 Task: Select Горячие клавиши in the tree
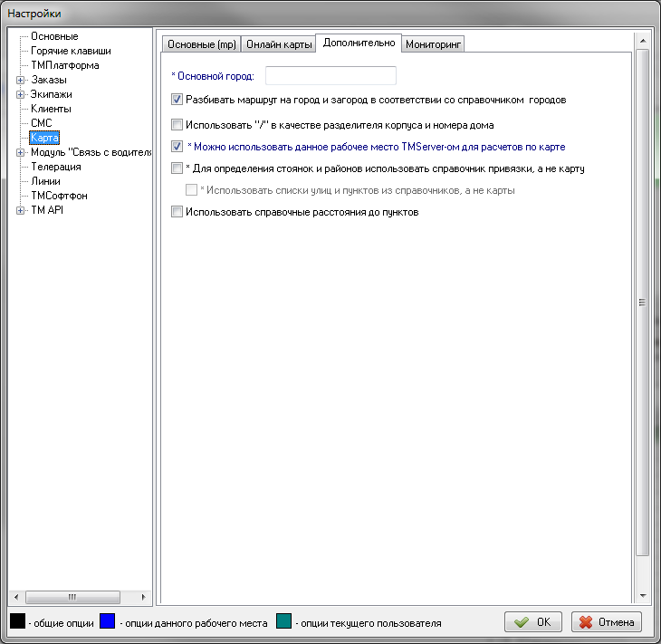pos(71,51)
